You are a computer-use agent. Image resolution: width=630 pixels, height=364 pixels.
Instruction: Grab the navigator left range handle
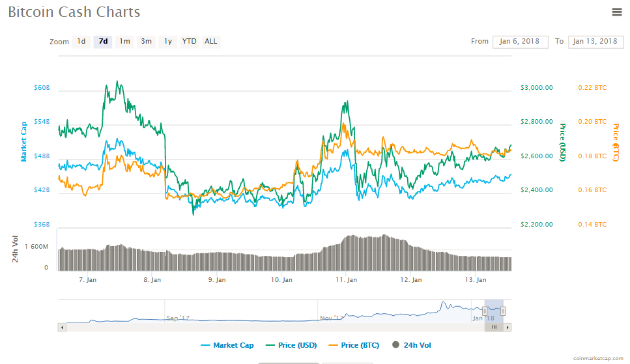pos(485,311)
